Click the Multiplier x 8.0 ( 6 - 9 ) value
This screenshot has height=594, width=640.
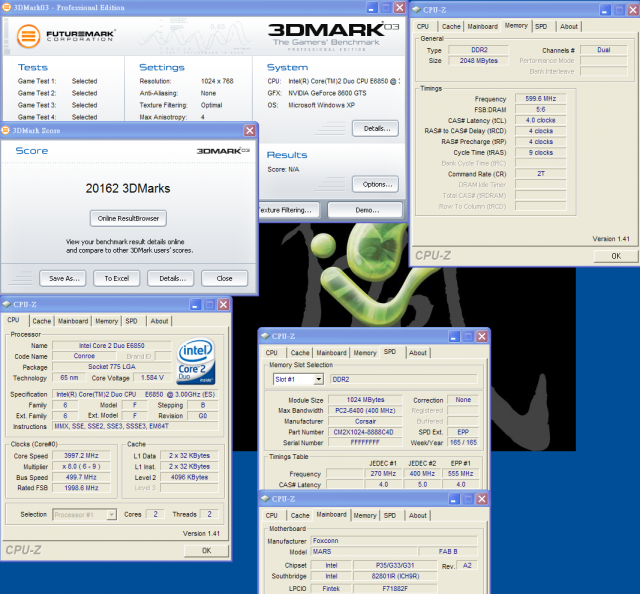[x=81, y=466]
